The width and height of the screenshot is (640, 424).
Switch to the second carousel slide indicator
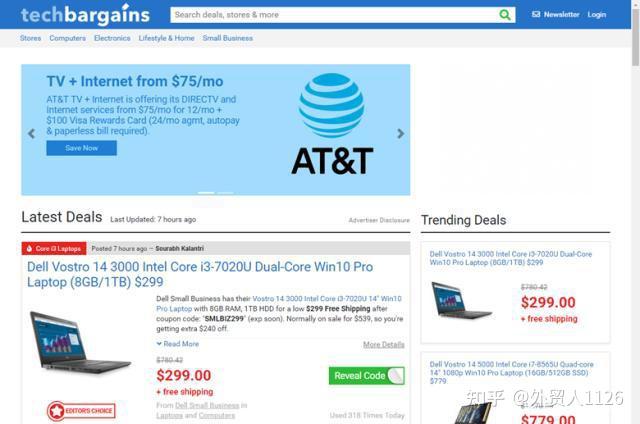point(225,193)
